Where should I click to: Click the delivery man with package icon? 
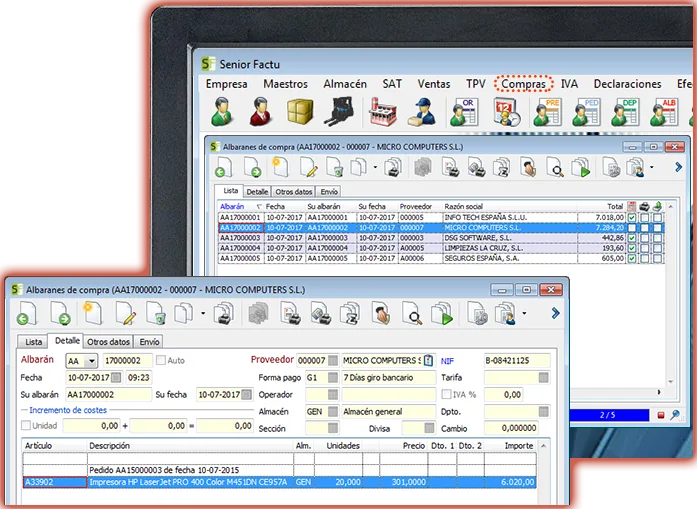click(422, 112)
